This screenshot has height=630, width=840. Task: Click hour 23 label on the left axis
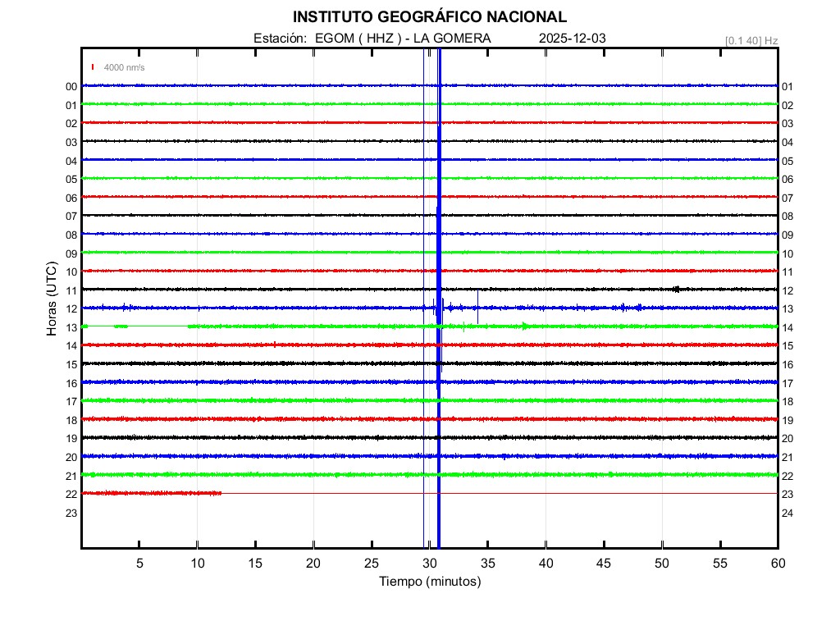click(x=71, y=513)
